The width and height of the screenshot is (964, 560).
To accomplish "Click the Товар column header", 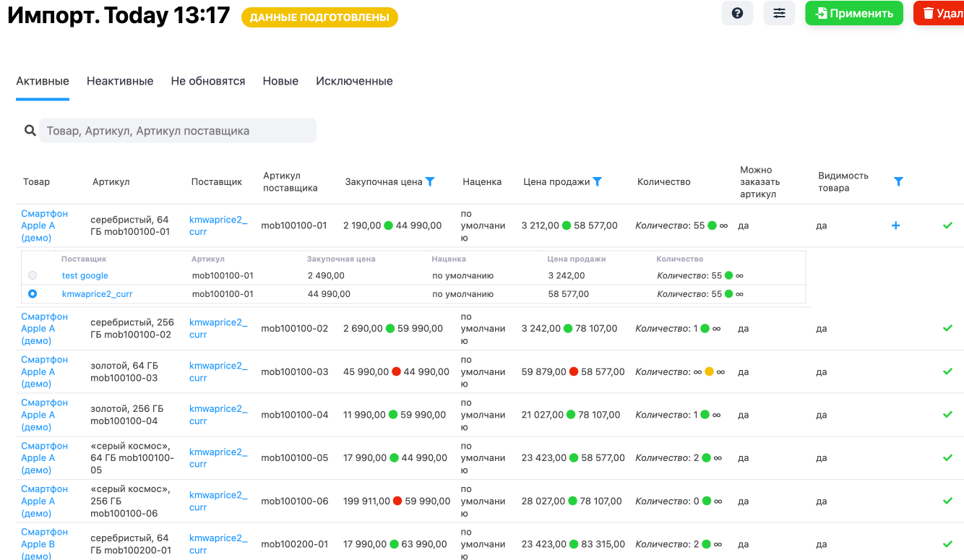I will pos(37,181).
